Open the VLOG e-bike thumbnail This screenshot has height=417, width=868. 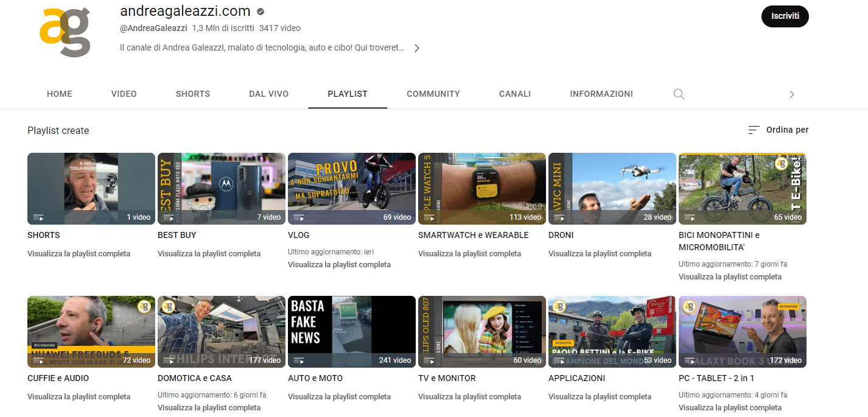point(352,189)
